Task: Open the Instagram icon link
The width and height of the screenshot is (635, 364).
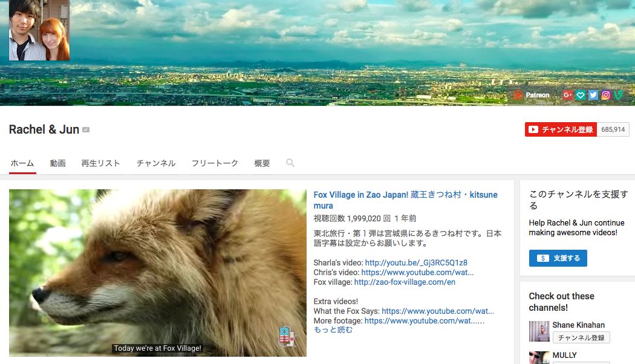Action: click(606, 95)
